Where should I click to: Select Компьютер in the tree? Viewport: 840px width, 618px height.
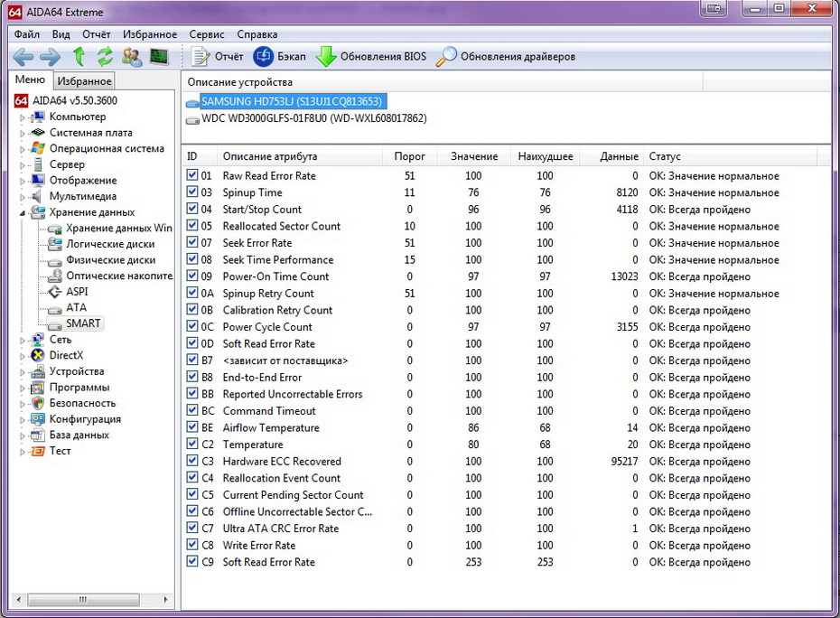(x=78, y=117)
